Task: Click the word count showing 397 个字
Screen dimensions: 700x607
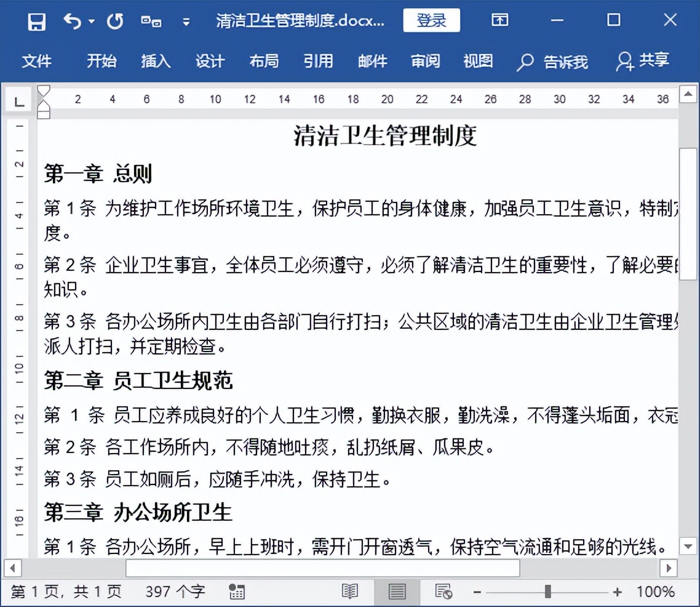Action: [x=174, y=590]
